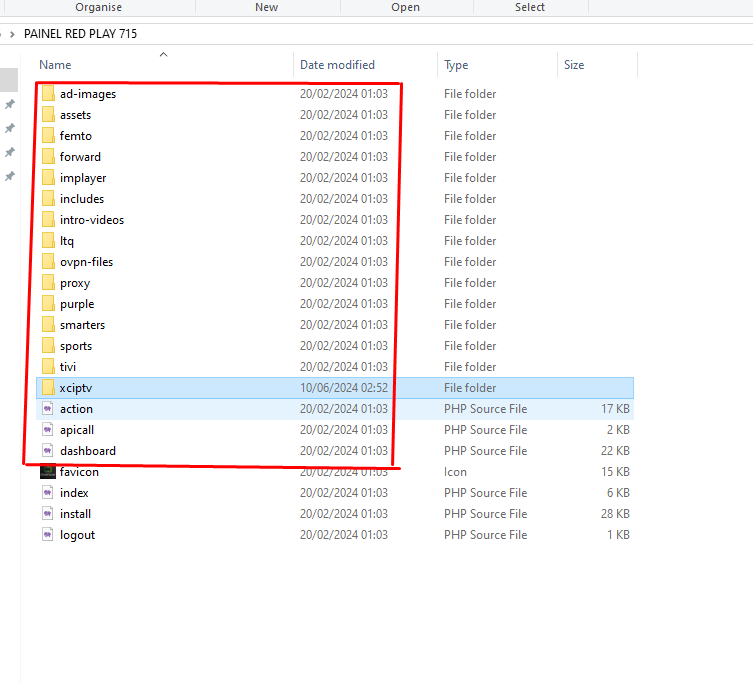The image size is (753, 685).
Task: Click the last pinned item pin icon
Action: 10,177
